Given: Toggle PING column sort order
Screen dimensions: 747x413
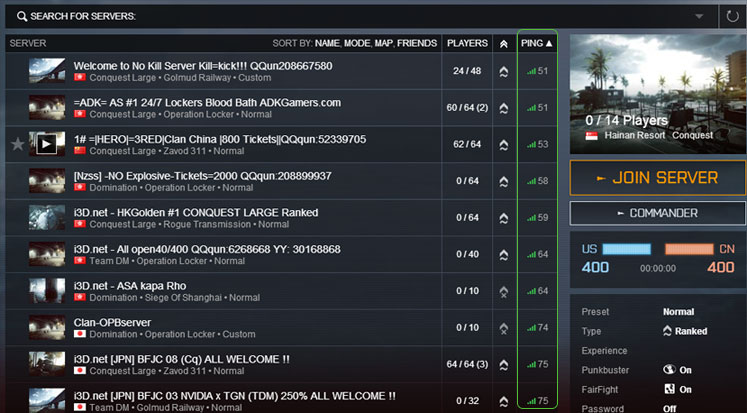Looking at the screenshot, I should 537,43.
